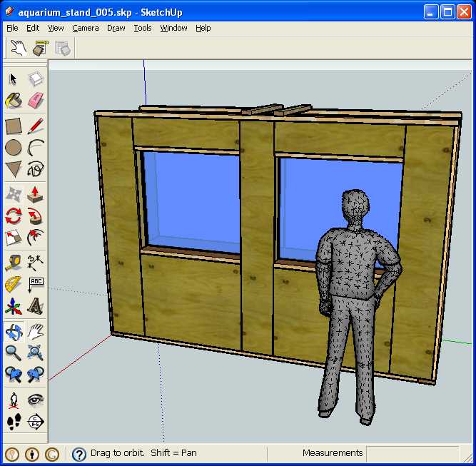This screenshot has width=476, height=466.
Task: Select the Circle tool
Action: click(14, 148)
